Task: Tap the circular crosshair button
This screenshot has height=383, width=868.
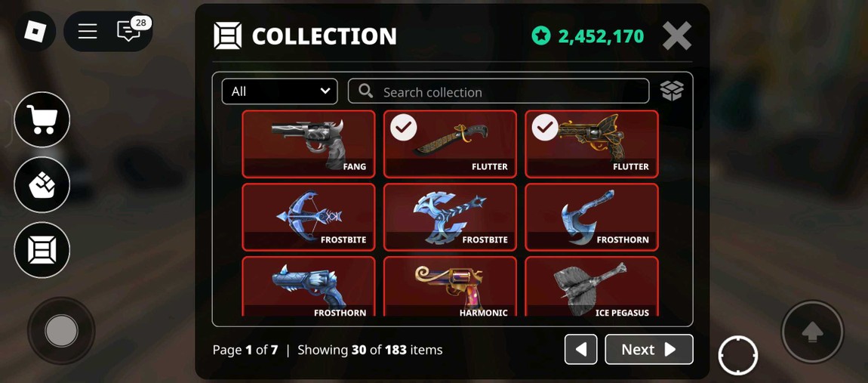Action: pyautogui.click(x=737, y=355)
